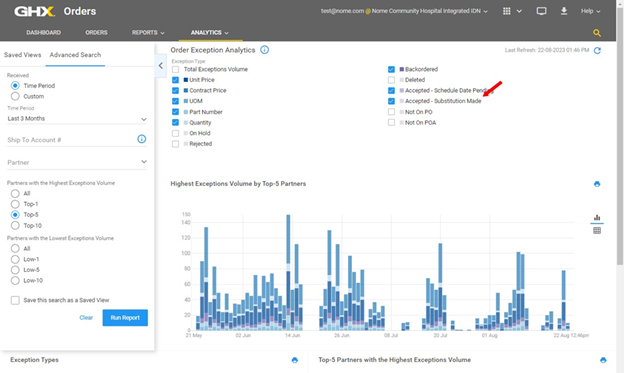Open the Analytics menu
Screen dimensions: 624x373
210,33
